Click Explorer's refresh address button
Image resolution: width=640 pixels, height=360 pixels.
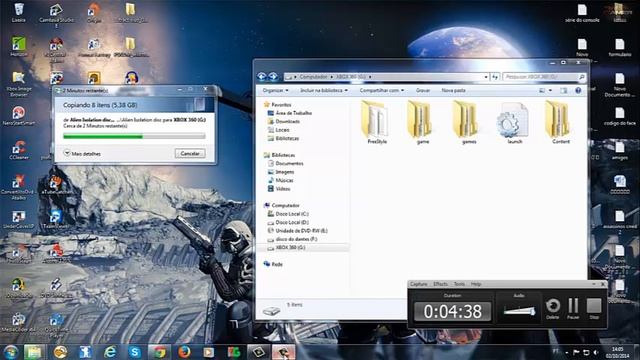495,77
